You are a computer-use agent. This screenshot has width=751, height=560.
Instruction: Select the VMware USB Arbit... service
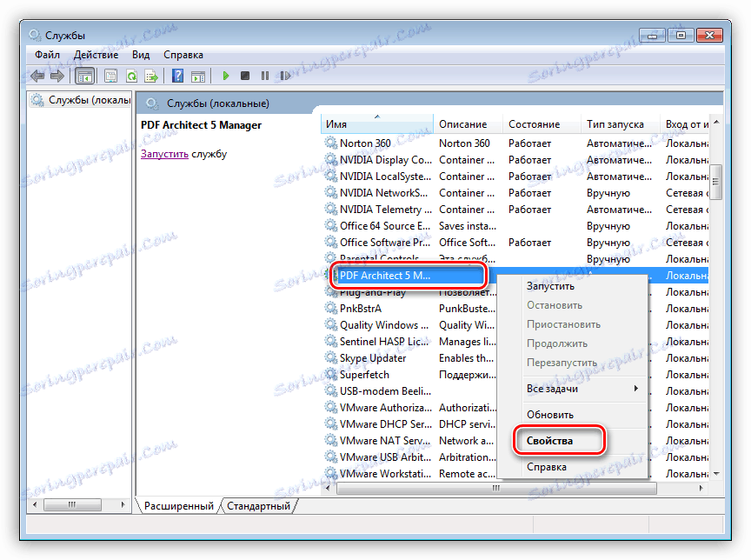[x=385, y=457]
